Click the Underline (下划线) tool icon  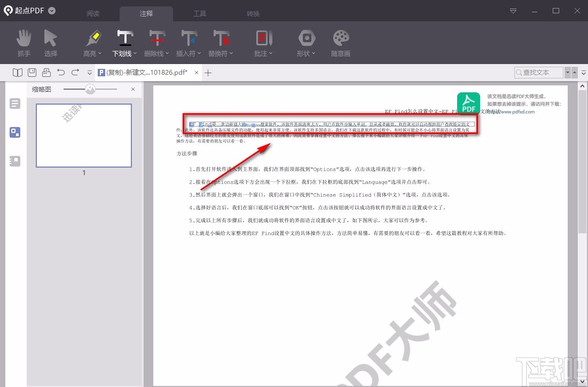point(125,38)
